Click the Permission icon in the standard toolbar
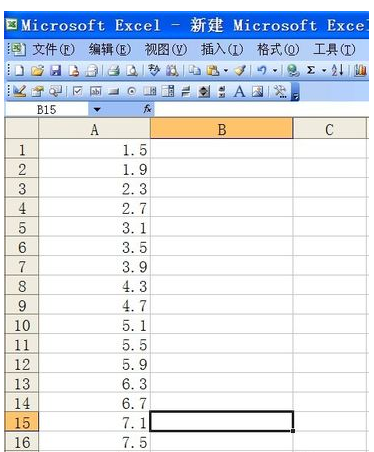The width and height of the screenshot is (374, 452). pyautogui.click(x=74, y=70)
